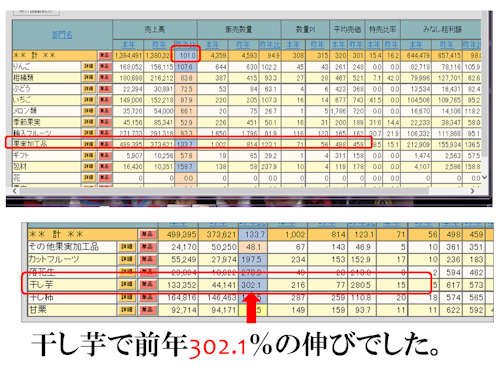500x375 pixels.
Task: Click red 単品 button in りんご row
Action: pyautogui.click(x=105, y=67)
